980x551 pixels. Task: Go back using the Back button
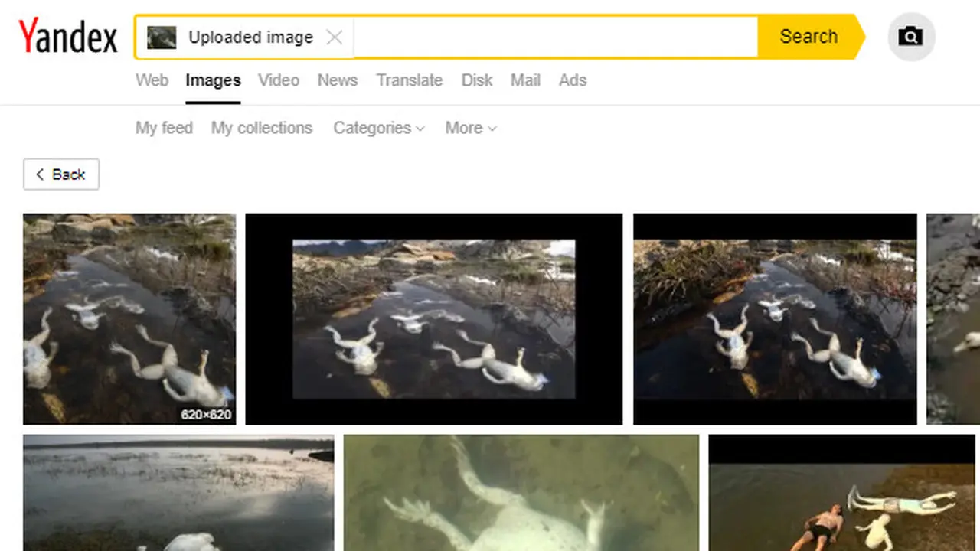[x=61, y=174]
